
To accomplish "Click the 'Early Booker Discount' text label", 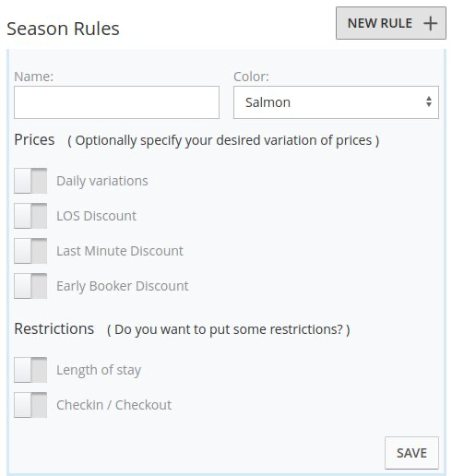I will click(123, 286).
